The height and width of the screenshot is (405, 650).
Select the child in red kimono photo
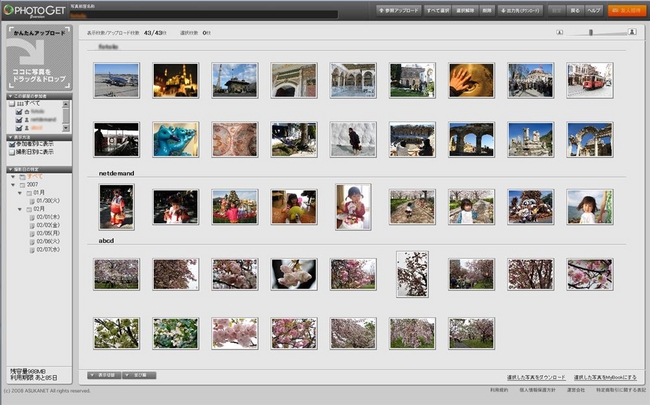pyautogui.click(x=116, y=207)
